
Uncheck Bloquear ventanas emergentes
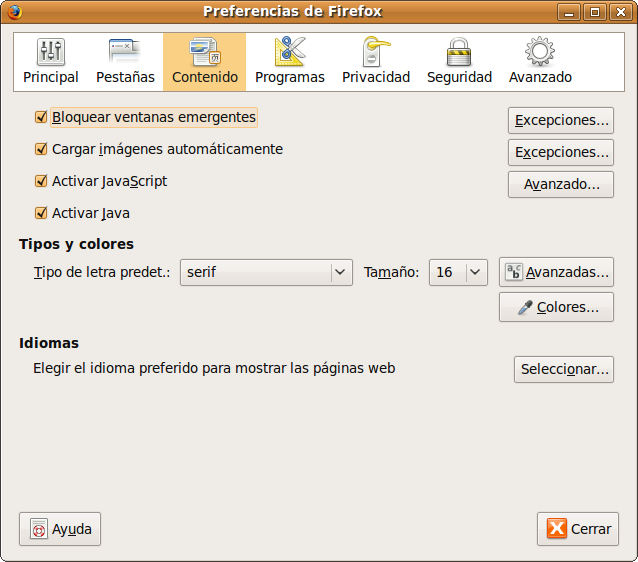pyautogui.click(x=41, y=117)
